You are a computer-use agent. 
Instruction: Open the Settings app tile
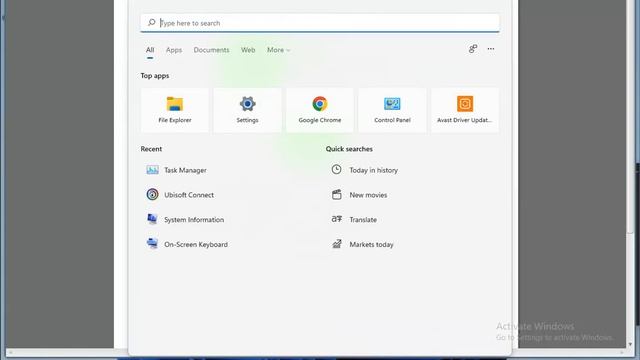[x=247, y=110]
